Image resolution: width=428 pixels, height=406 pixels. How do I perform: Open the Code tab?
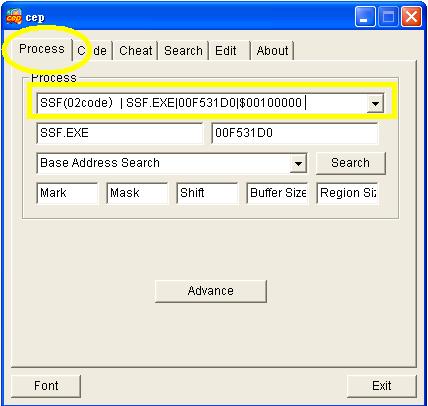92,51
